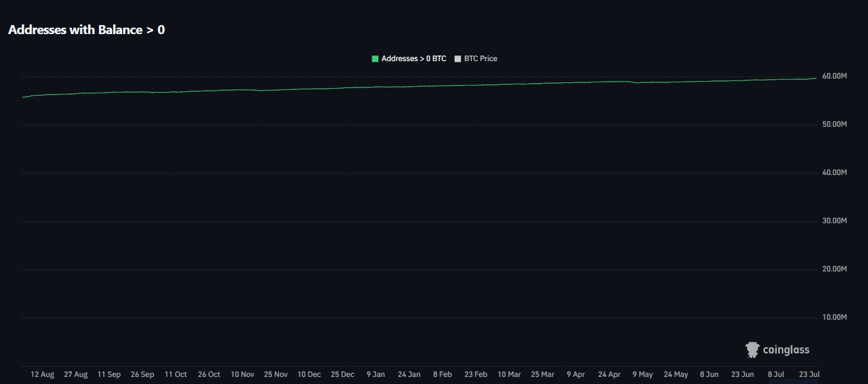Select the 26 Oct date tick
868x384 pixels.
point(209,374)
